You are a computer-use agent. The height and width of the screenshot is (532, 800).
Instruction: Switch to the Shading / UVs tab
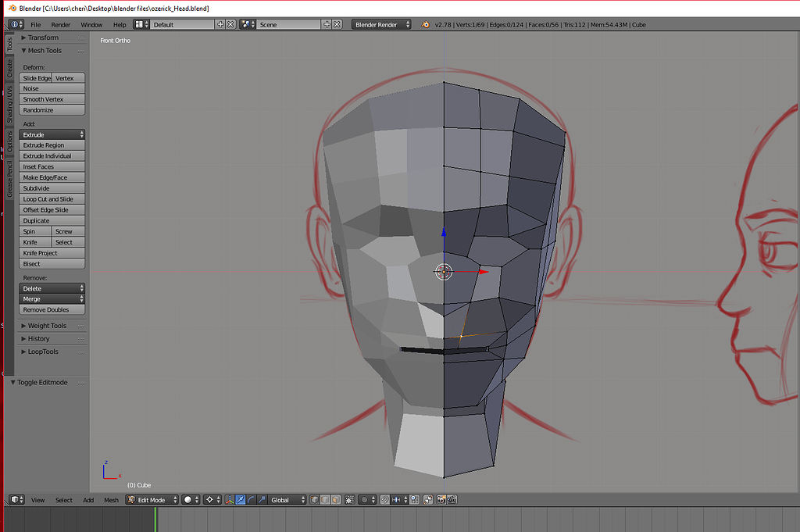tap(9, 105)
